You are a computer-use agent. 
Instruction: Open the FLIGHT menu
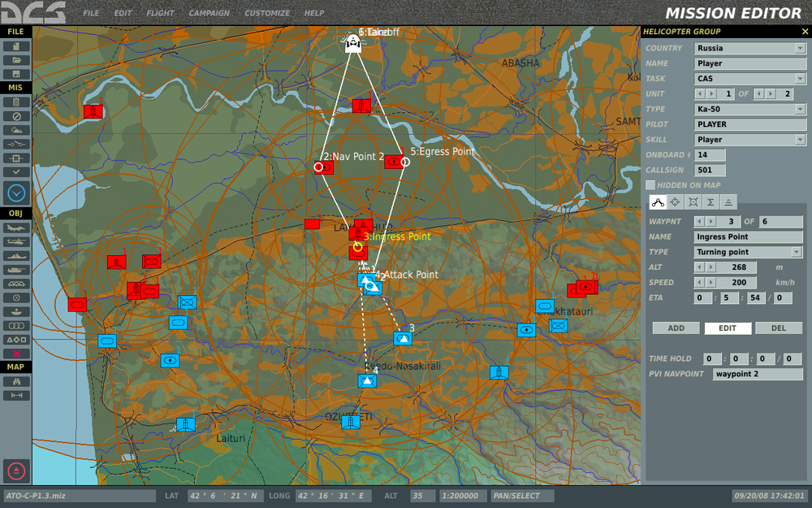pyautogui.click(x=160, y=13)
